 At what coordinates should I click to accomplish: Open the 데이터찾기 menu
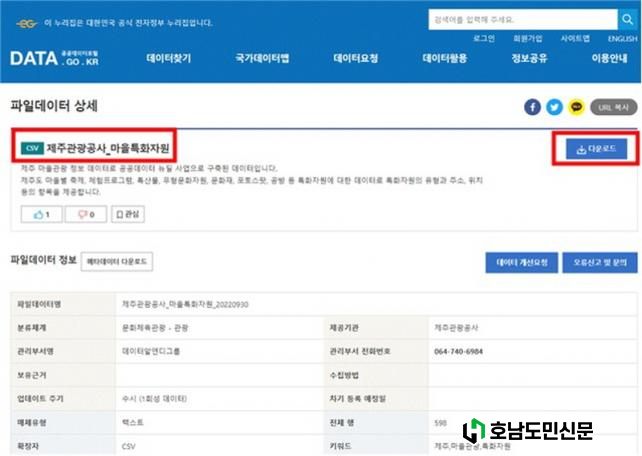click(169, 58)
